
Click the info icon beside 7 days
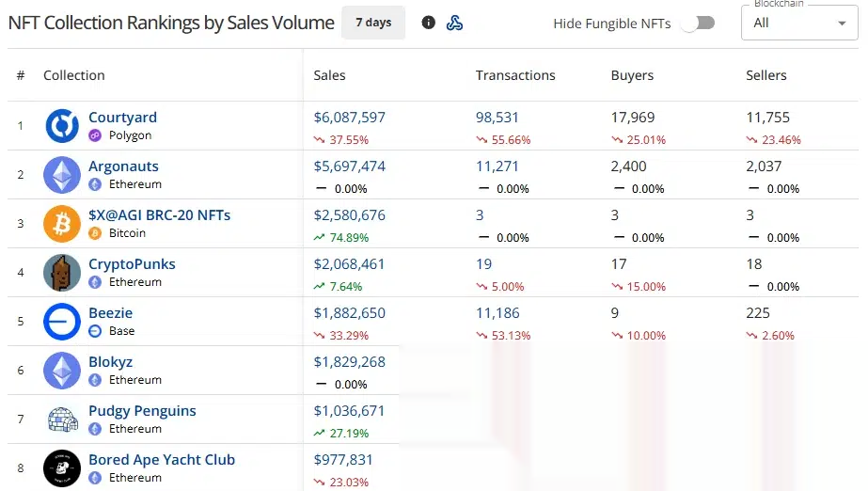click(x=428, y=23)
